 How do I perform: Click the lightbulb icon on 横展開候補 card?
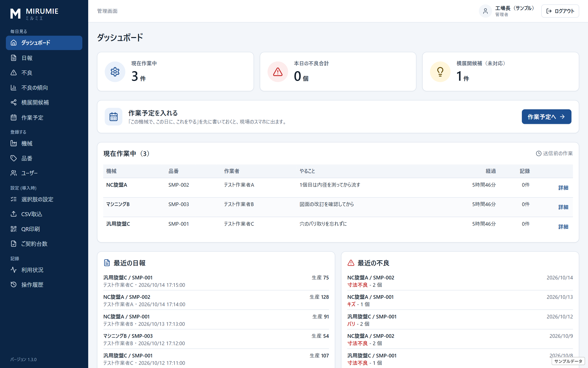point(440,72)
